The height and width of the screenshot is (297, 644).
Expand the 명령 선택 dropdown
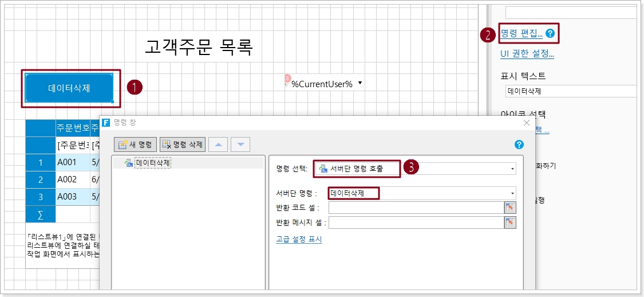512,169
